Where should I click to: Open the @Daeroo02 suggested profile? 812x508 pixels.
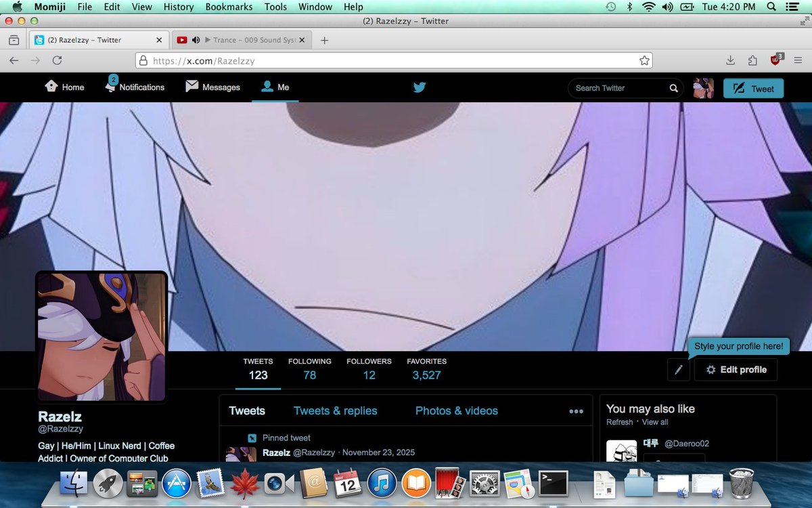(x=687, y=444)
